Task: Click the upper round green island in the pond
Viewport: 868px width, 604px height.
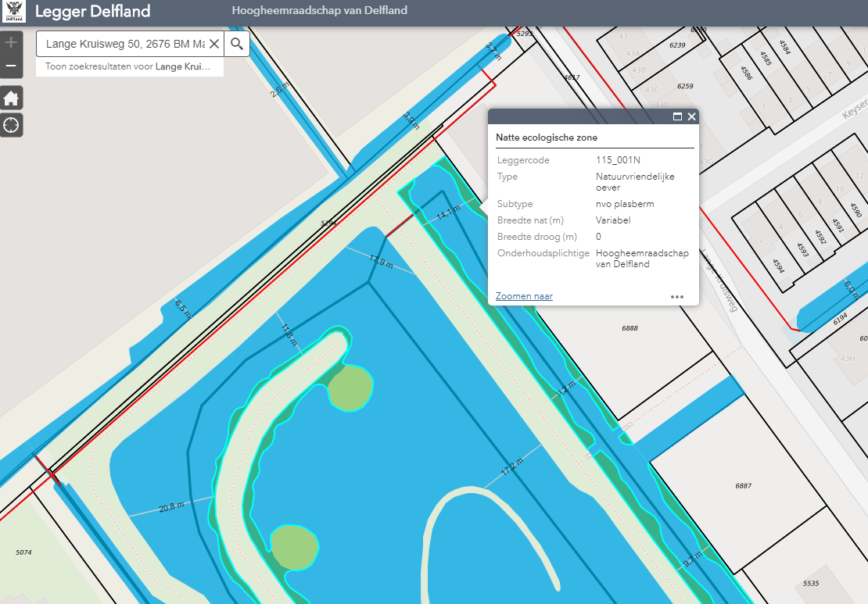Action: [x=350, y=388]
